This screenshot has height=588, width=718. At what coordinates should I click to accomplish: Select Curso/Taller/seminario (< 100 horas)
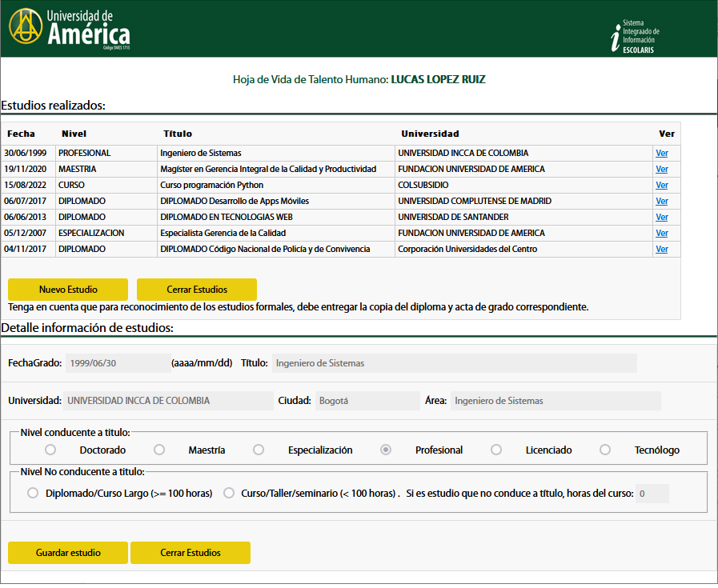point(229,493)
